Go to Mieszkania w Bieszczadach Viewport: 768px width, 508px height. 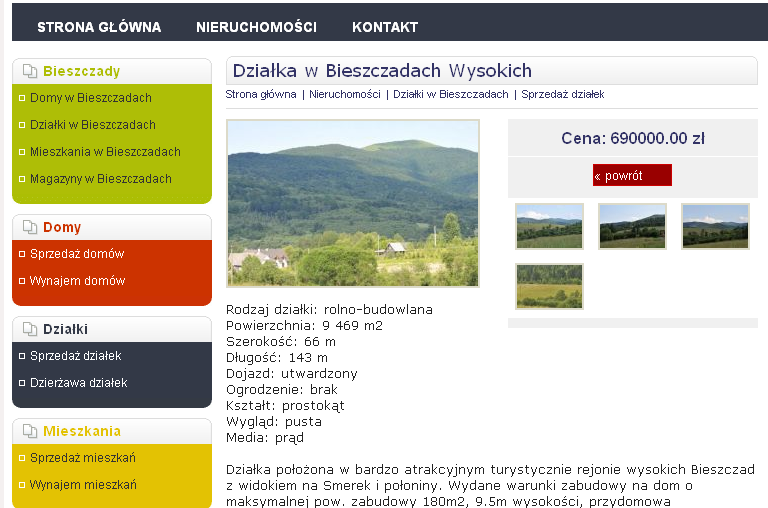point(105,152)
